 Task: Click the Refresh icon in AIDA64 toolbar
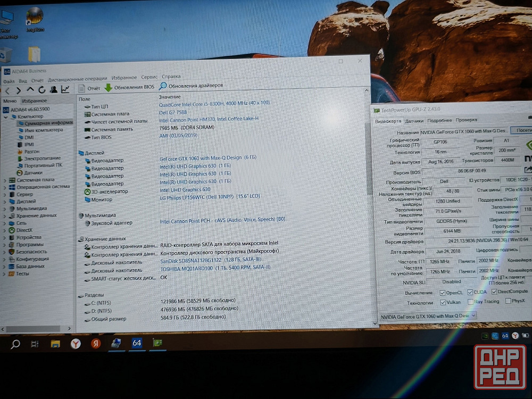(41, 90)
